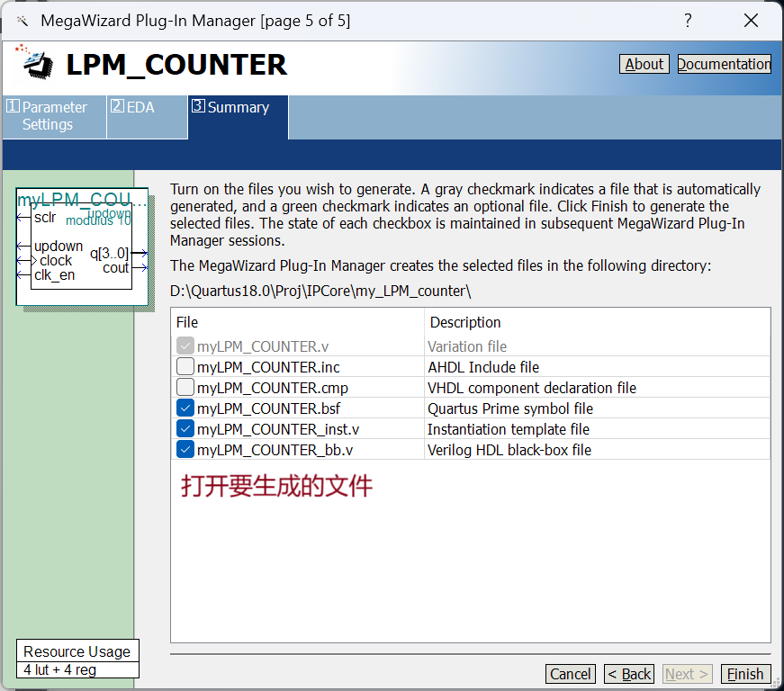Click the question mark help button
784x691 pixels.
(688, 21)
